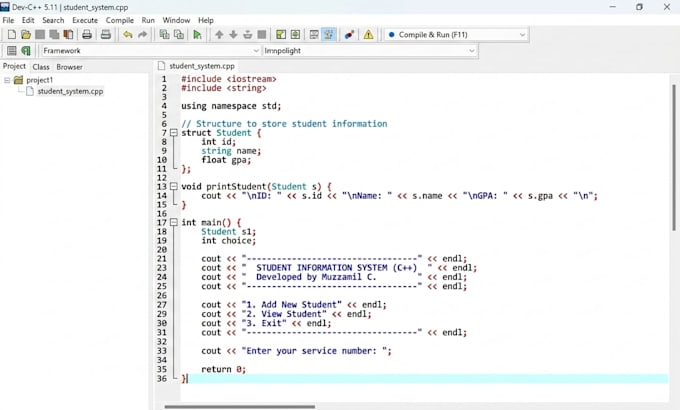Create a new source file from toolbar
Viewport: 680px width, 410px height.
[12, 35]
